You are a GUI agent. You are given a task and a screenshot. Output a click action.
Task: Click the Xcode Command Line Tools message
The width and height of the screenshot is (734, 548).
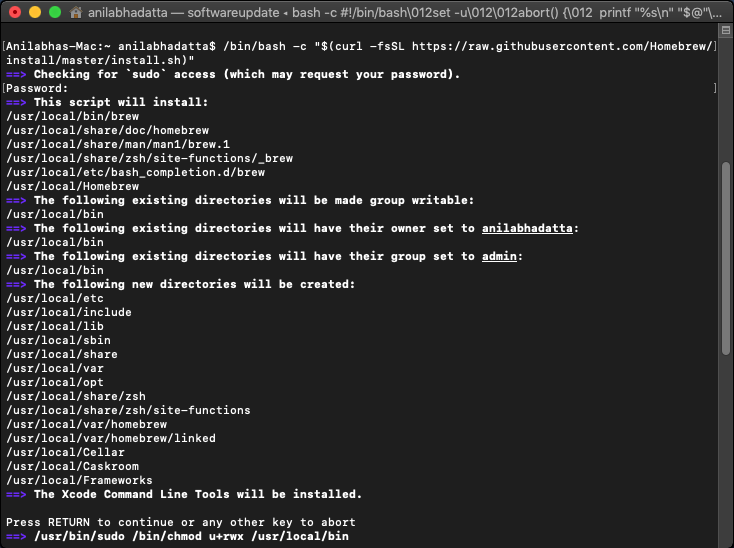[198, 494]
